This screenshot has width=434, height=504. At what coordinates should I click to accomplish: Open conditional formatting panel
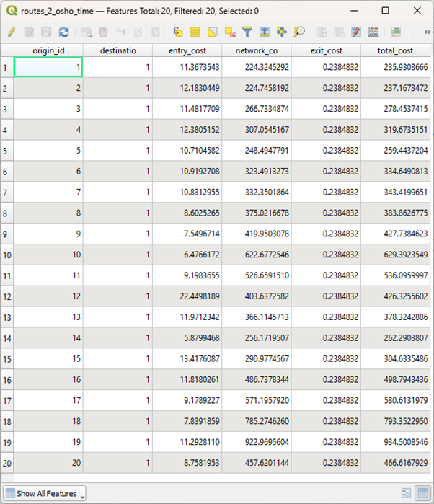396,32
